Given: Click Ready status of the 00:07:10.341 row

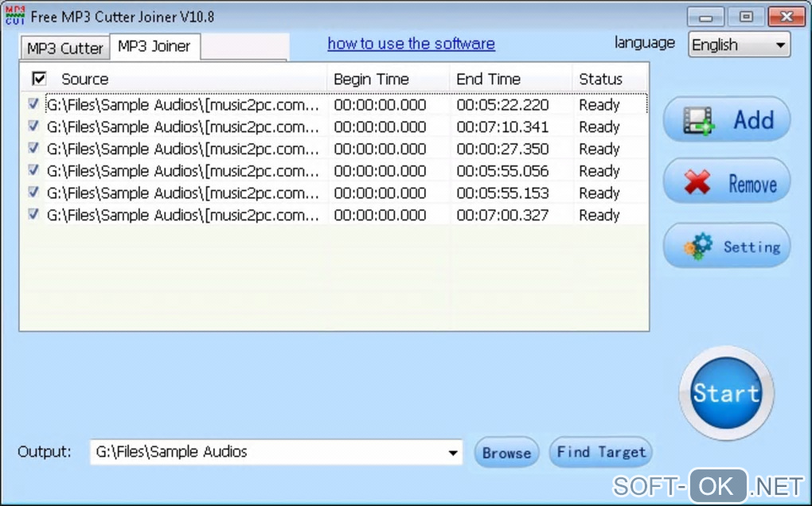Looking at the screenshot, I should click(599, 127).
